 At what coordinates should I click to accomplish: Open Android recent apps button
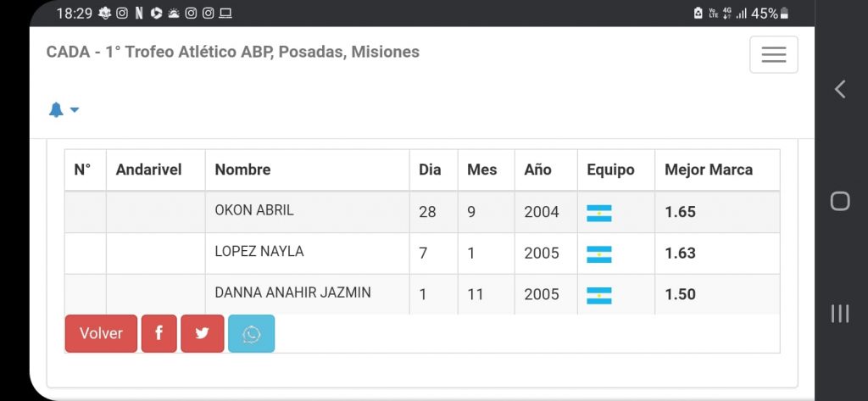tap(839, 314)
